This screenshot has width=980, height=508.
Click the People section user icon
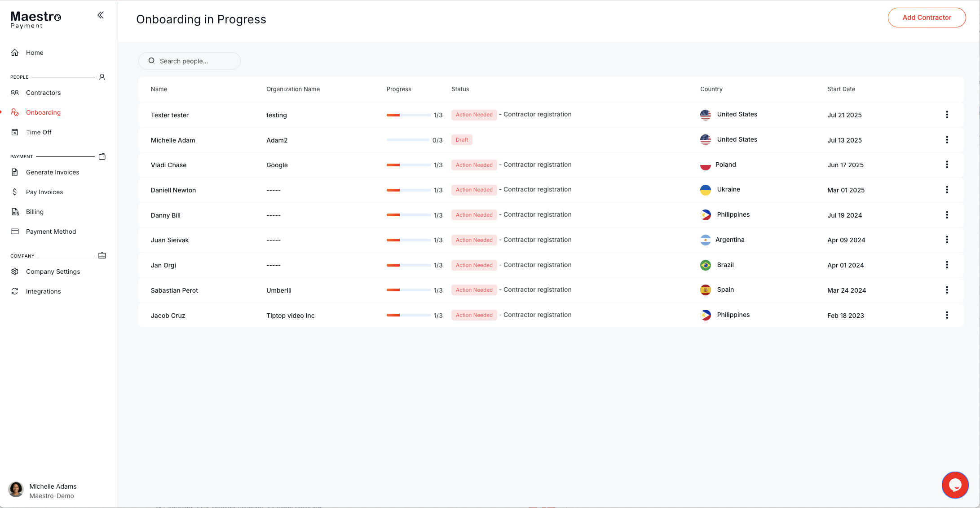(x=102, y=77)
